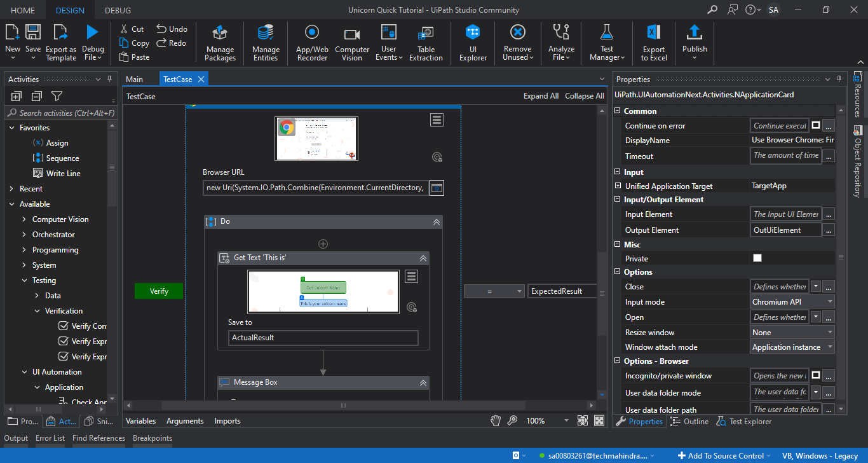
Task: Open the UI Explorer tool
Action: (472, 43)
